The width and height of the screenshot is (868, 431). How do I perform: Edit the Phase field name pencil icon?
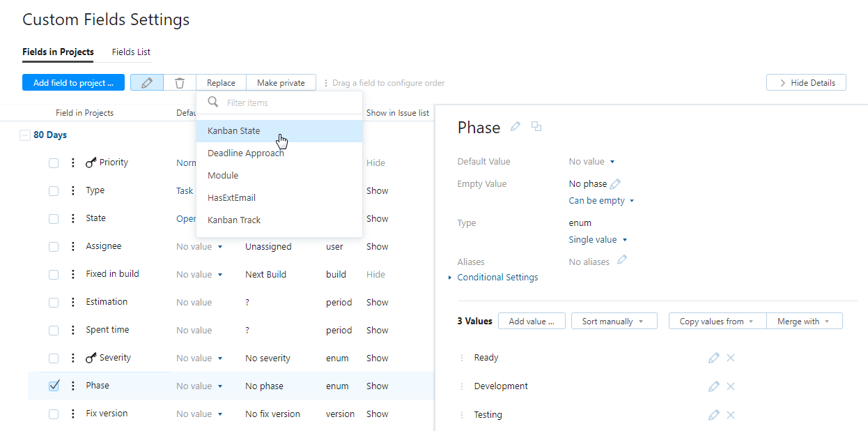(x=516, y=126)
